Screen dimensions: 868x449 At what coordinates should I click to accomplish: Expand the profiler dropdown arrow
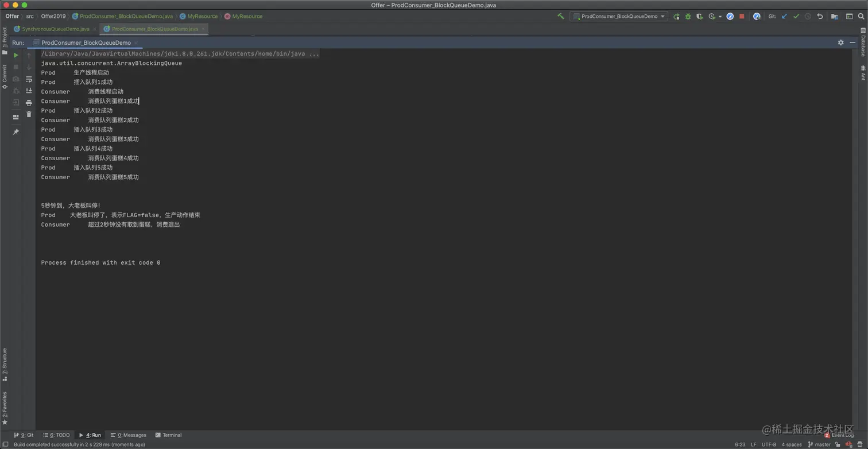pos(720,17)
